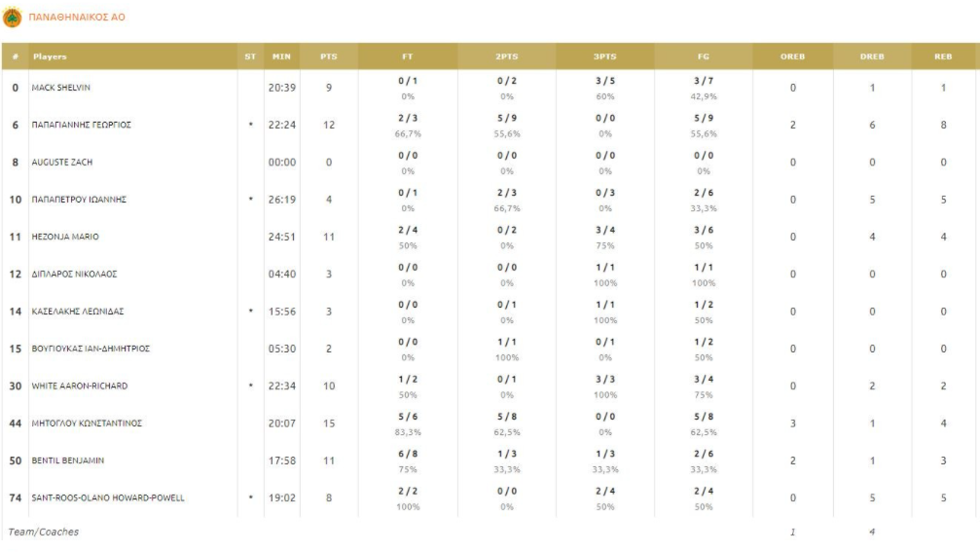
Task: Open ΜΗΤΟΓΛΟΥ ΚΩΝΣΤΑΝΤΙΝΟΣ player details
Action: (88, 423)
